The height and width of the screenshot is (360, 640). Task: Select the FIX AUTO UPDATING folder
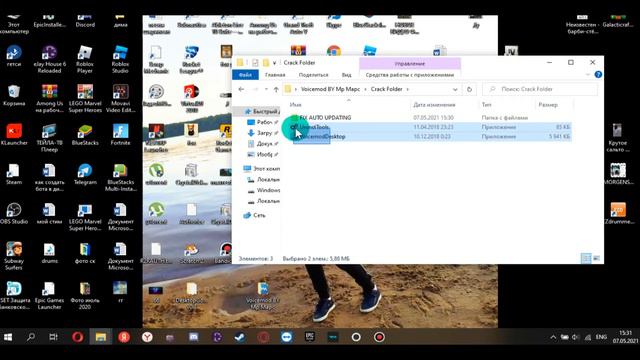325,118
